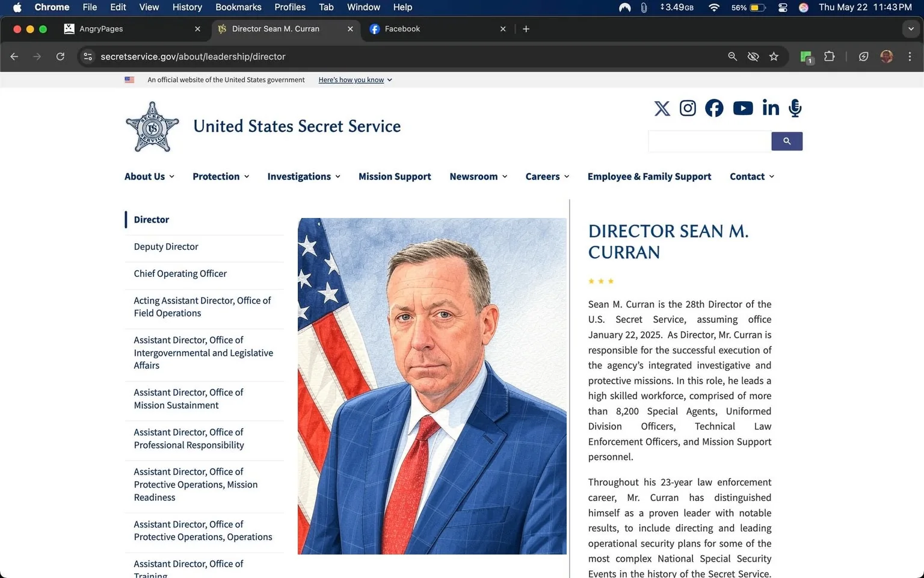The image size is (924, 578).
Task: Open Office of Mission Sustainment link
Action: click(x=188, y=399)
